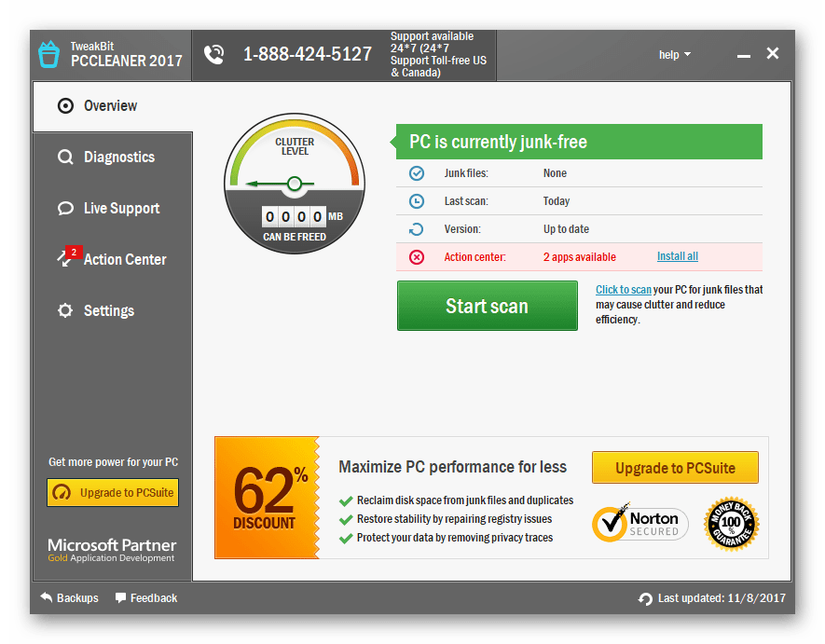
Task: Click the Settings gear icon
Action: pyautogui.click(x=65, y=311)
